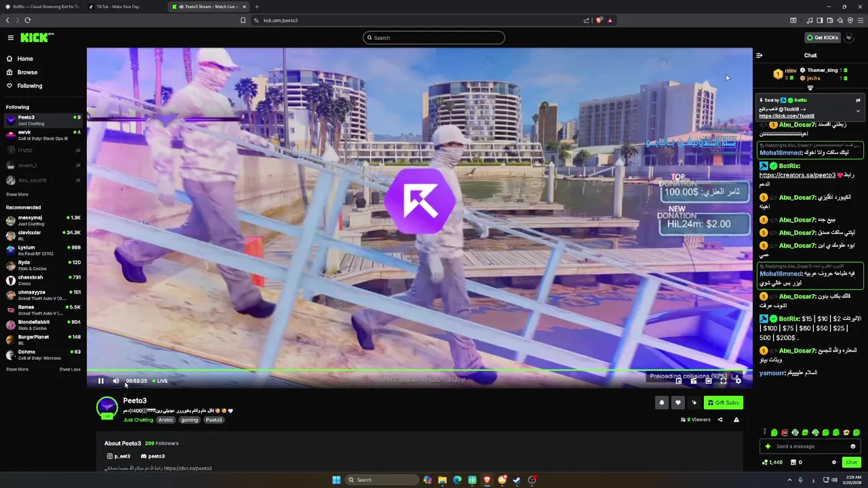Expand the pinned message chevron

click(x=858, y=111)
